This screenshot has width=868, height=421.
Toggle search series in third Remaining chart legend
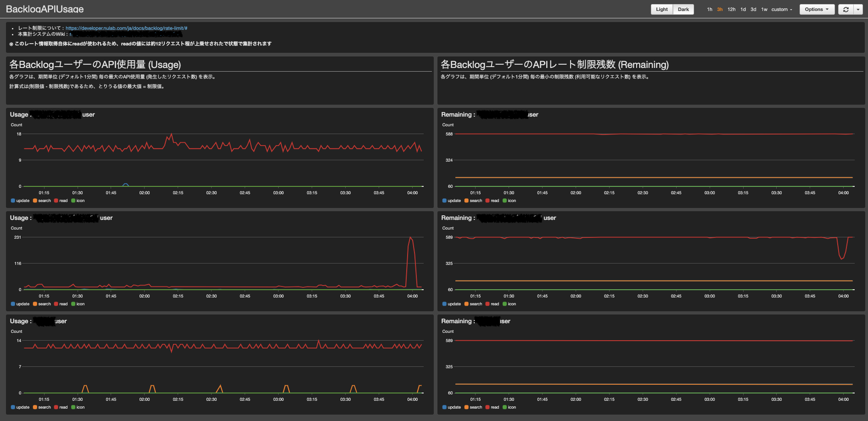473,407
